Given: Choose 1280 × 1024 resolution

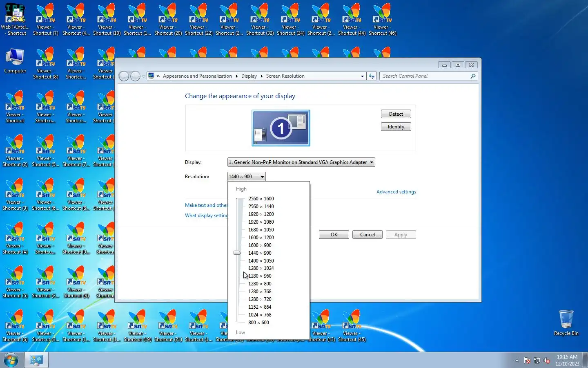Looking at the screenshot, I should click(x=261, y=268).
